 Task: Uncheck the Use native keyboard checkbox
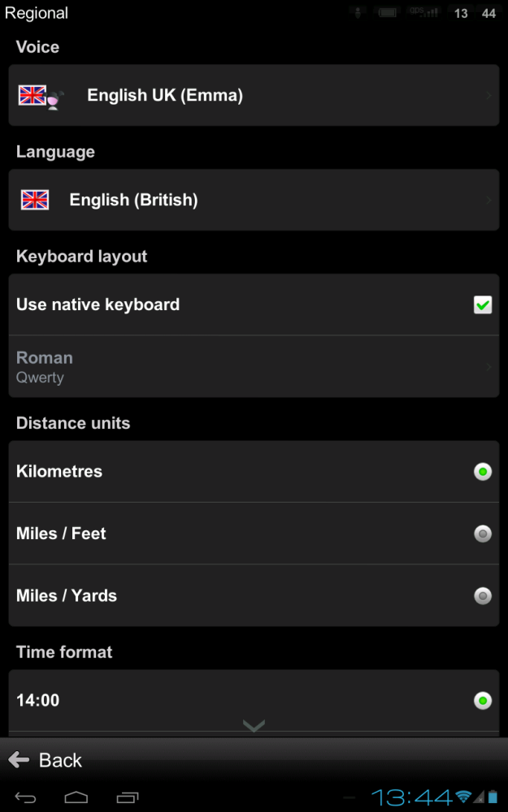tap(483, 304)
